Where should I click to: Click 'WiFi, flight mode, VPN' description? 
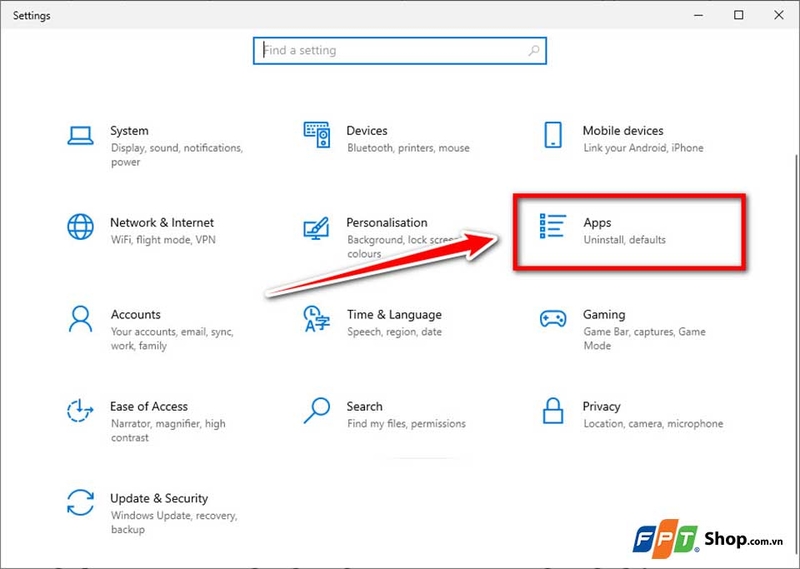click(x=163, y=240)
